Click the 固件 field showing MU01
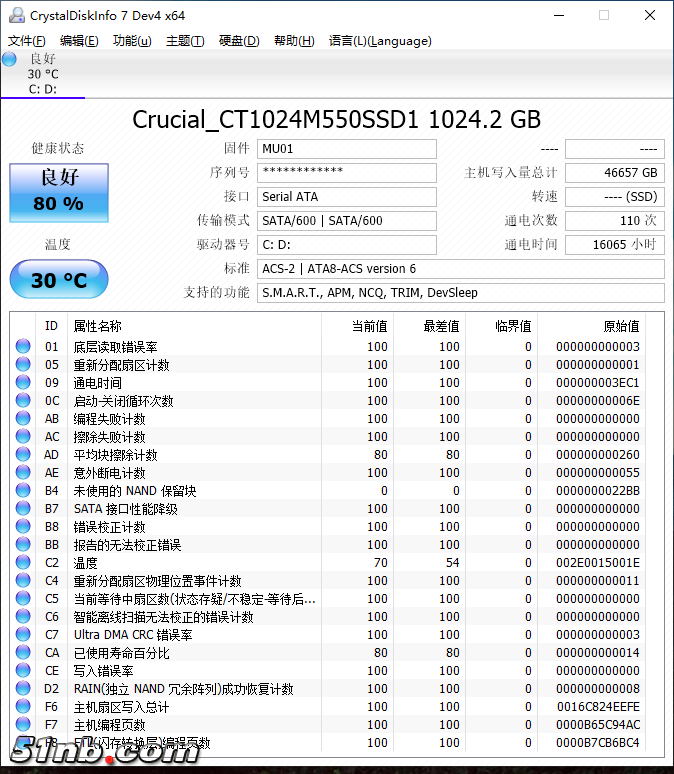The width and height of the screenshot is (674, 774). point(346,149)
